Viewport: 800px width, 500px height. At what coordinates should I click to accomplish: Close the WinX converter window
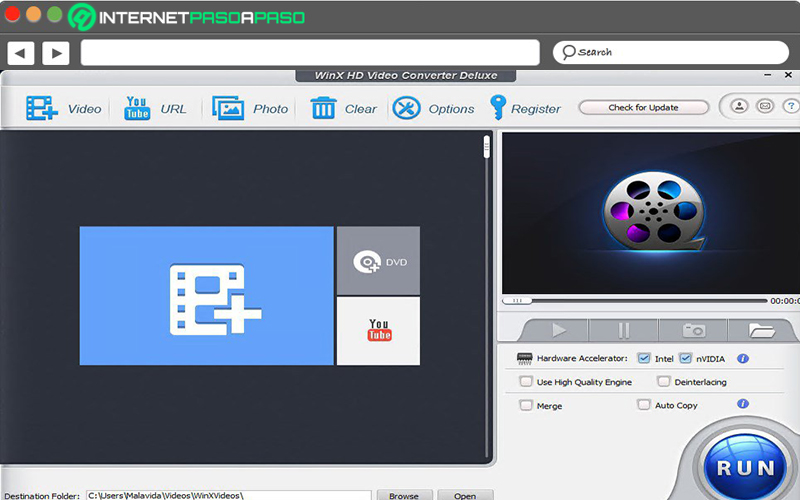(788, 75)
